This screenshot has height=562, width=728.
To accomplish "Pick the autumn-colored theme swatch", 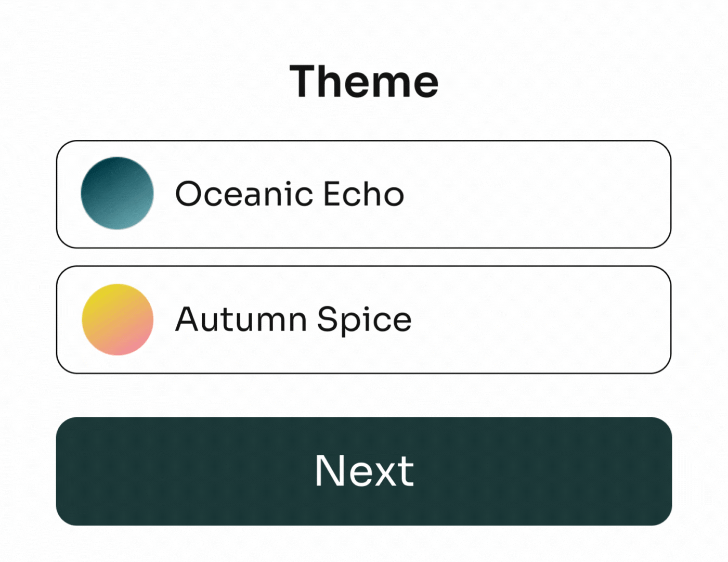I will [x=118, y=320].
